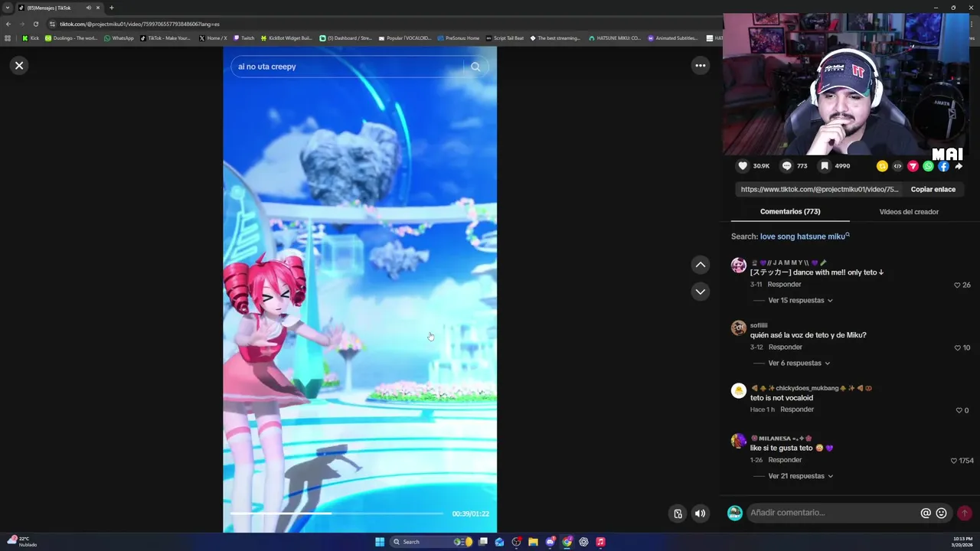Open comments via speech bubble icon

click(786, 166)
